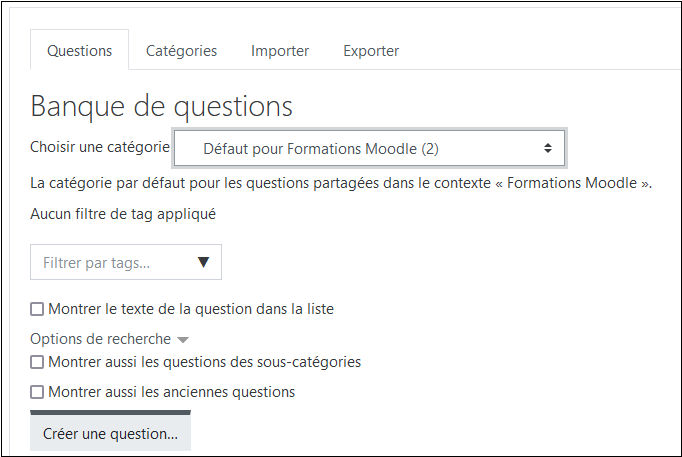Click the black triangle beside Filtrer par tags
Image resolution: width=682 pixels, height=457 pixels.
[x=204, y=263]
